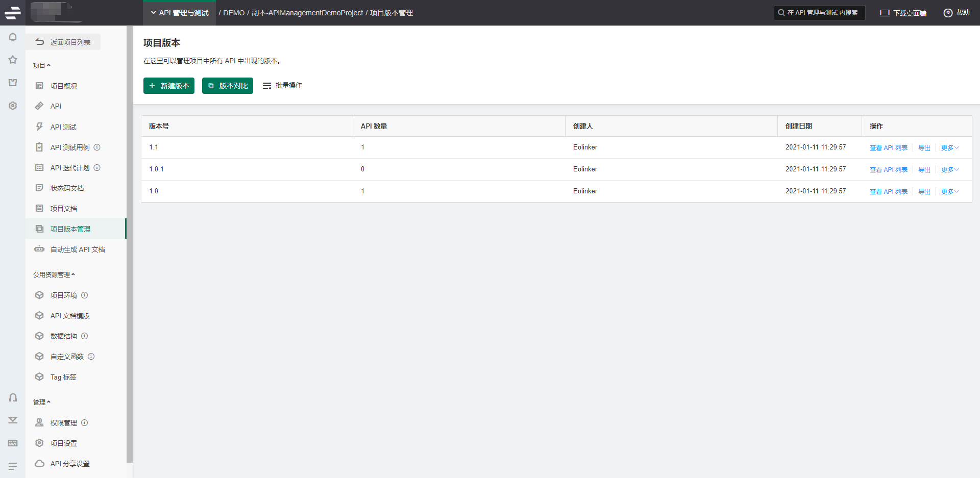Click the settings gear icon in the far-left rail
Viewport: 980px width, 478px height.
pos(13,106)
